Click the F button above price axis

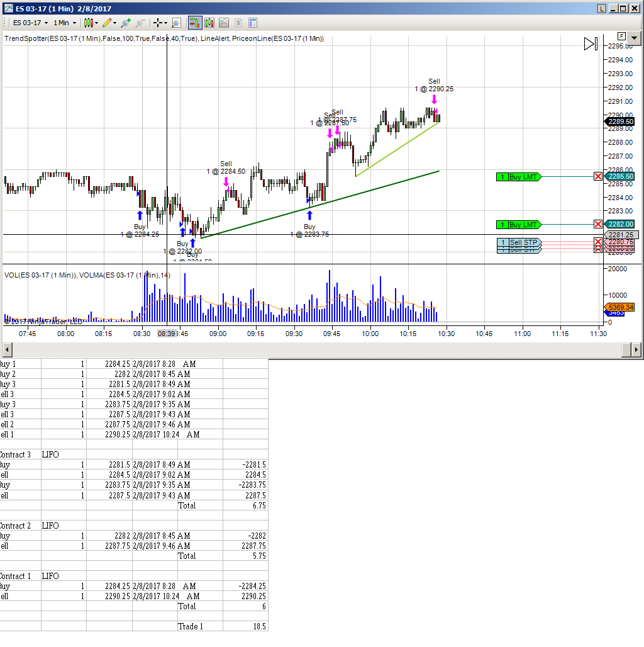point(621,37)
